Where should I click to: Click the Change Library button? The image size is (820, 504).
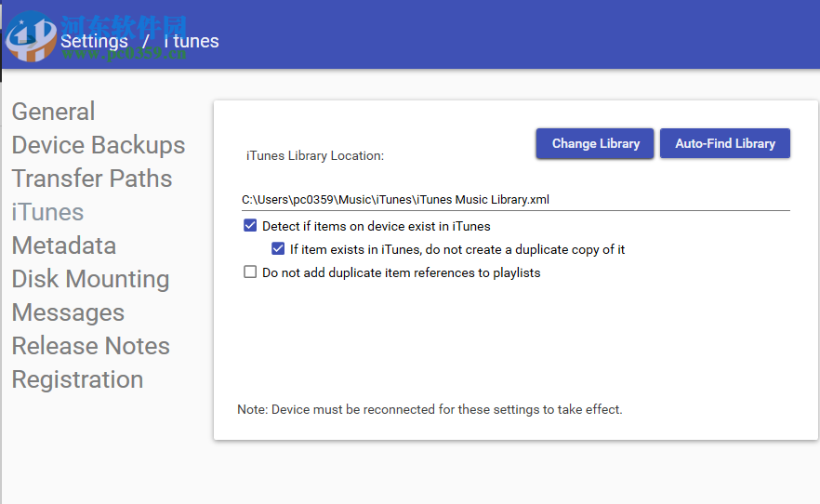coord(595,143)
